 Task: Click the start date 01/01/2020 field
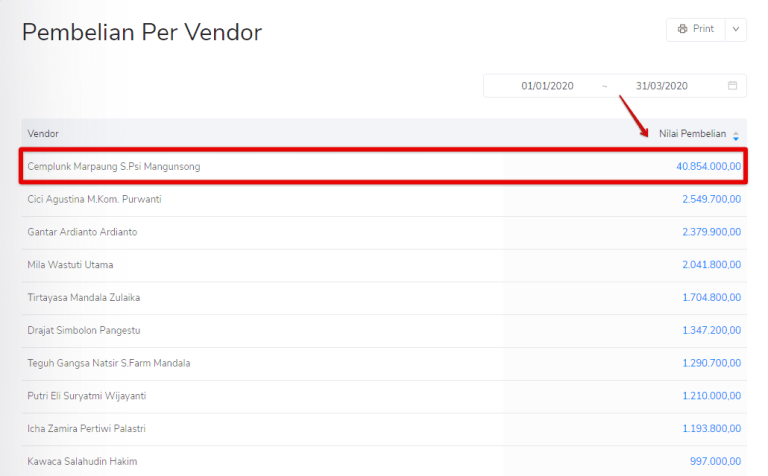pyautogui.click(x=547, y=86)
